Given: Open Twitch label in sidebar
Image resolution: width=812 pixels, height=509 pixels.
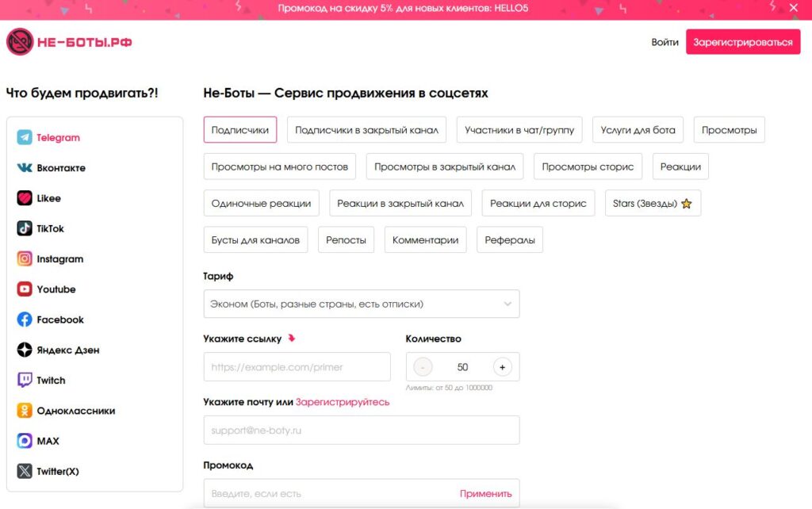Looking at the screenshot, I should [x=51, y=380].
